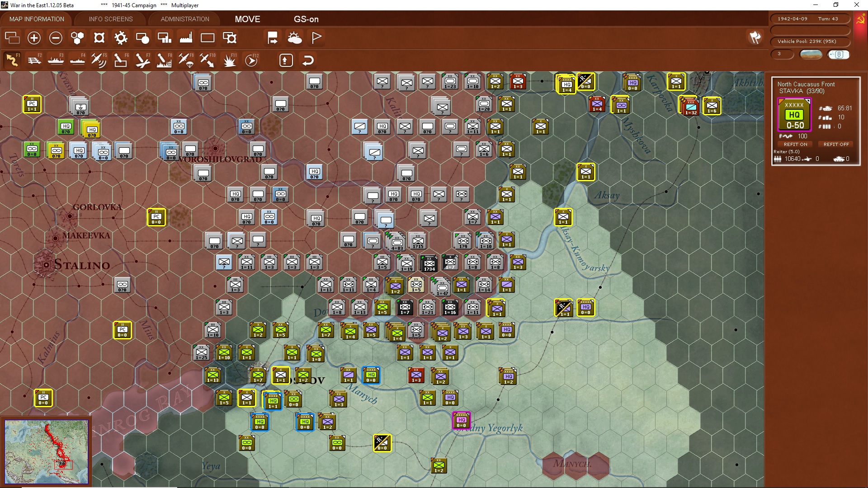Screen dimensions: 868x488
Task: Select the F8 bomb city mode icon
Action: pyautogui.click(x=164, y=60)
